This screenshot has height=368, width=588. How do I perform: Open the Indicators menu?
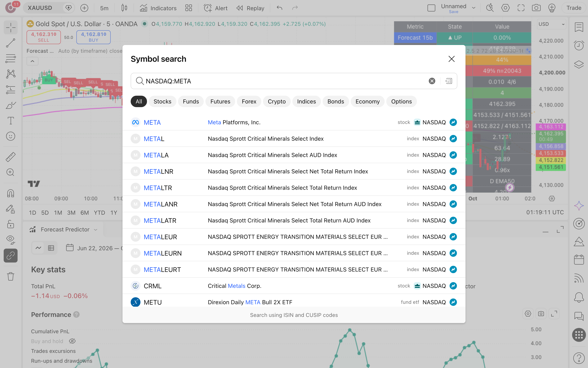pyautogui.click(x=158, y=8)
